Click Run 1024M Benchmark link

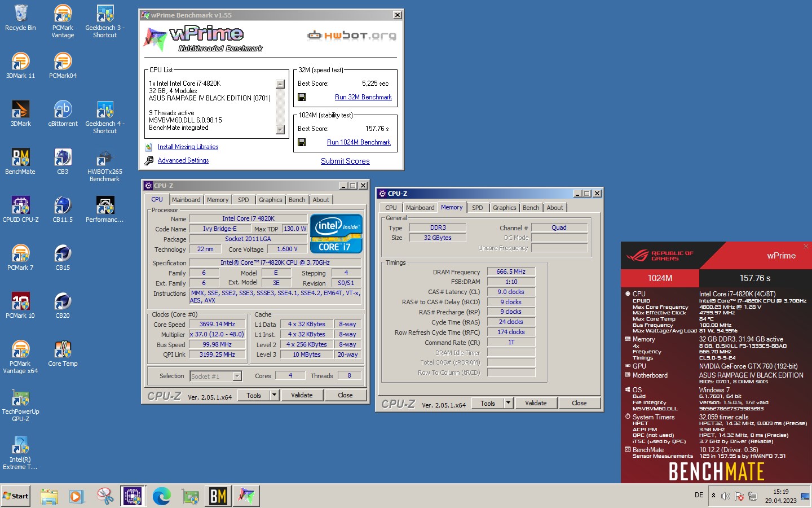(359, 142)
